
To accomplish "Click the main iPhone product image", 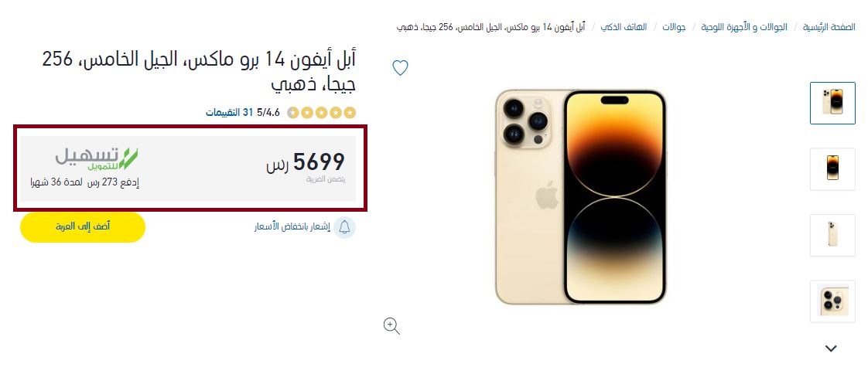I will pyautogui.click(x=580, y=197).
